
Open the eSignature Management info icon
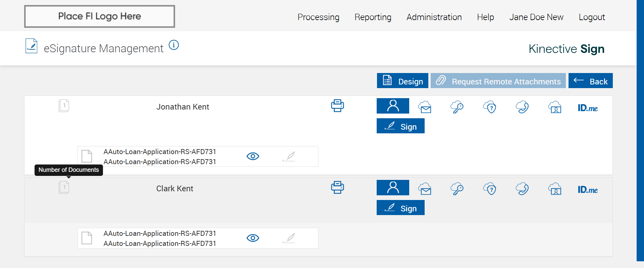(x=174, y=45)
